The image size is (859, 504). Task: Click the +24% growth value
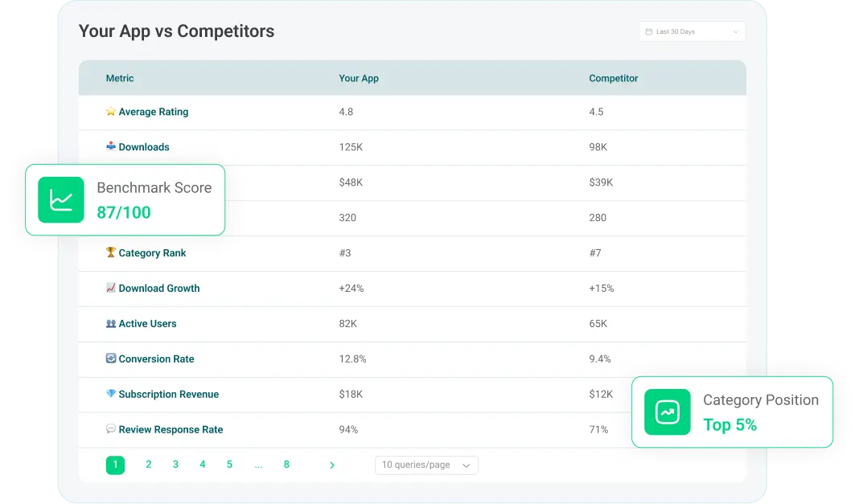click(351, 289)
